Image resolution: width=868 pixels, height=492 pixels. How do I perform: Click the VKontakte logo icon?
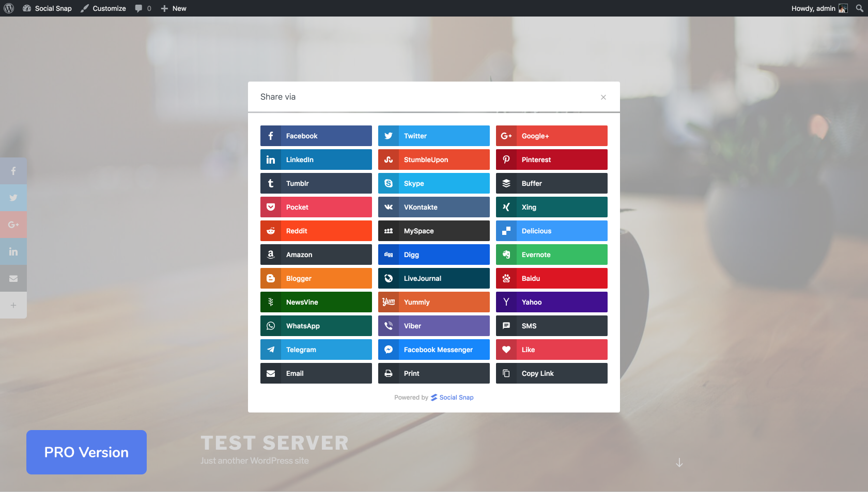389,207
